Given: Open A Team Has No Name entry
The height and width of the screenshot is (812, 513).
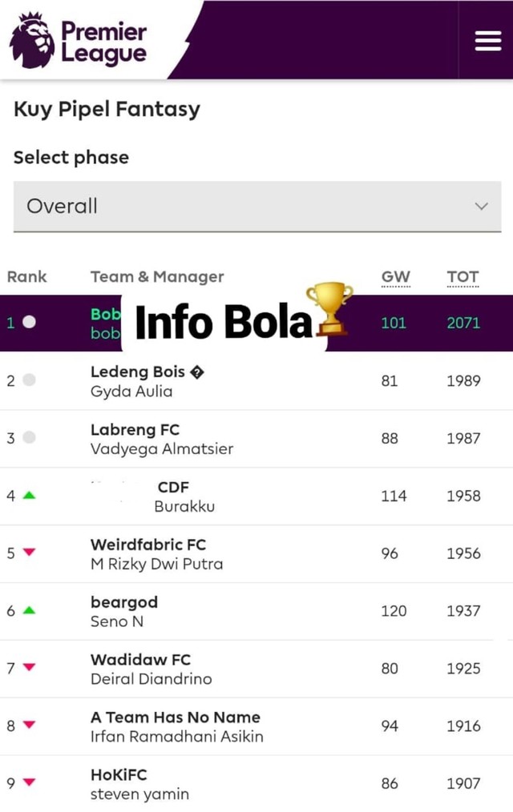Looking at the screenshot, I should coord(176,718).
